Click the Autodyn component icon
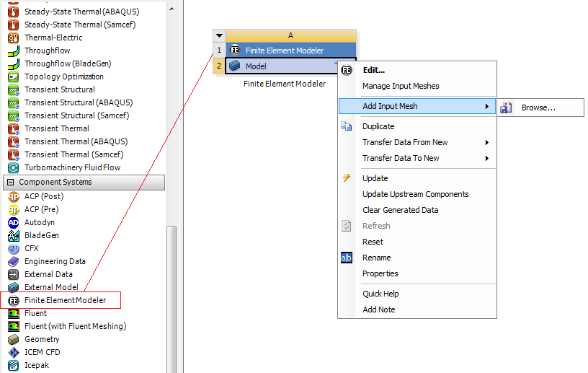Screen dimensions: 588x373 pyautogui.click(x=13, y=223)
